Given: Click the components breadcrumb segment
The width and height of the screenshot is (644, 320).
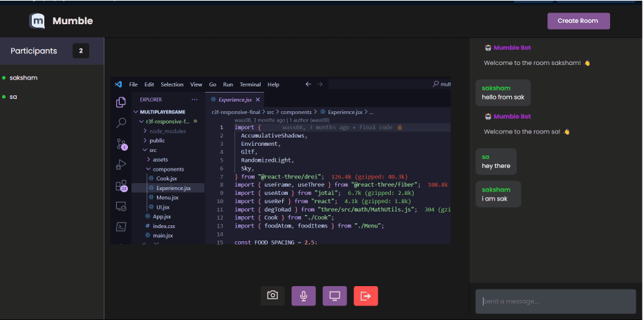Looking at the screenshot, I should coord(296,111).
